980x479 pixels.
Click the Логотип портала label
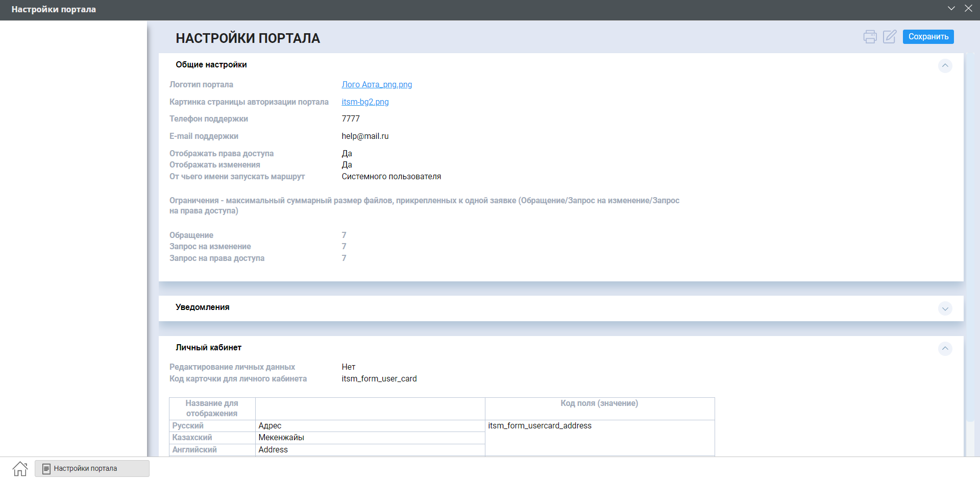(201, 85)
